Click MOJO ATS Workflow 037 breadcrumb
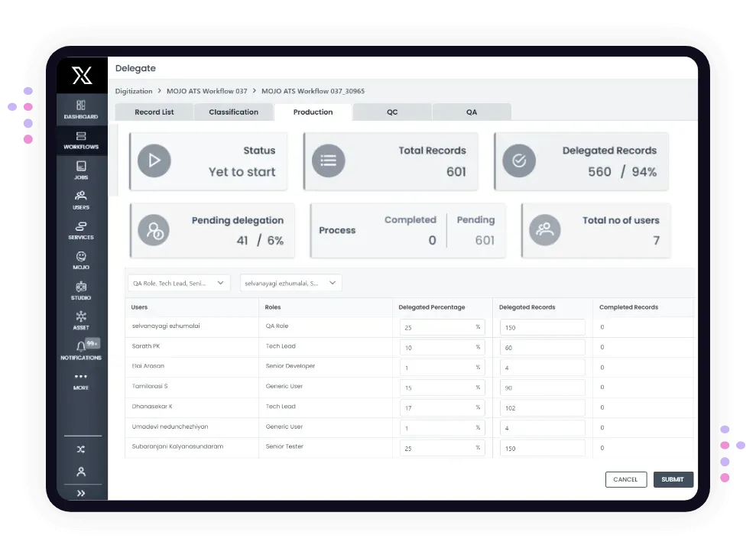The height and width of the screenshot is (558, 756). (x=207, y=91)
